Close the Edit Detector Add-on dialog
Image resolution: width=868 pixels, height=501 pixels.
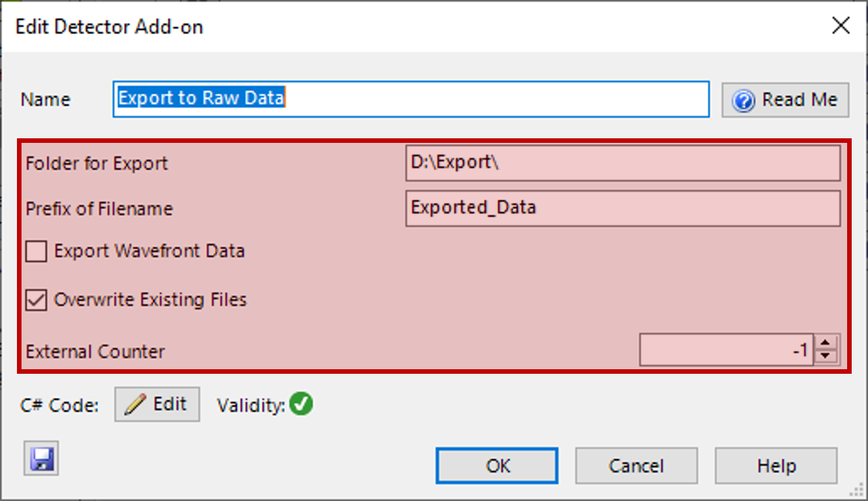coord(841,26)
